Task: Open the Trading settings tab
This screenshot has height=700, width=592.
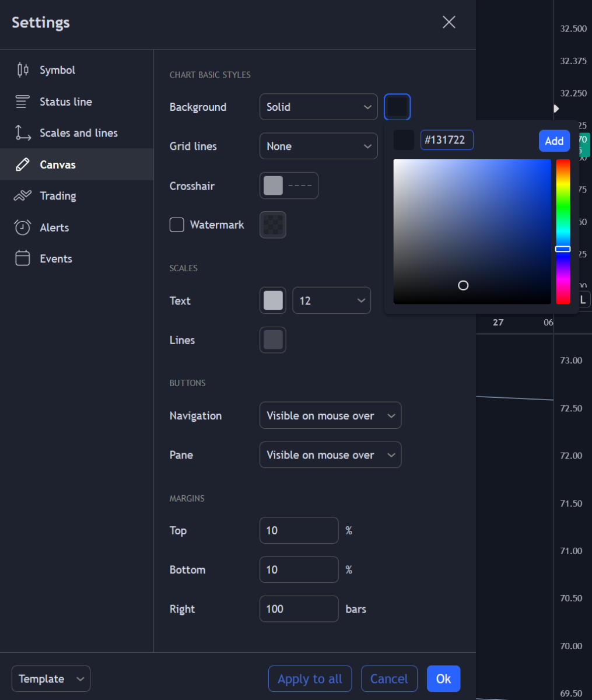Action: point(76,196)
